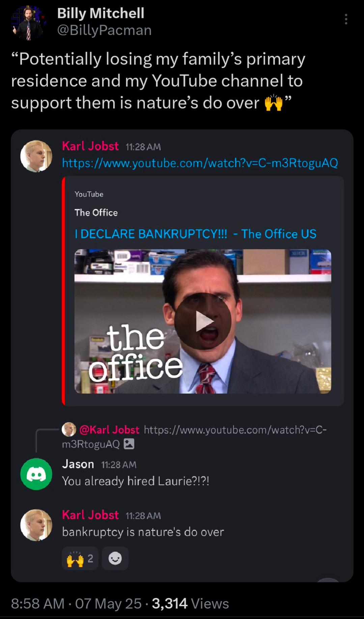
Task: Click Karl Jobst's avatar beside bankruptcy message
Action: [36, 525]
